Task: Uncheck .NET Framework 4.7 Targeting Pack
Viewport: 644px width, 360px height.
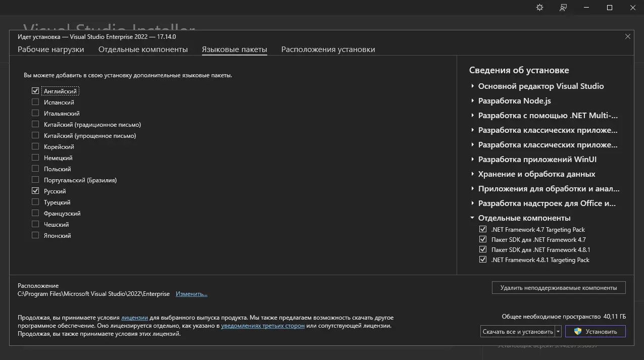Action: coord(483,230)
